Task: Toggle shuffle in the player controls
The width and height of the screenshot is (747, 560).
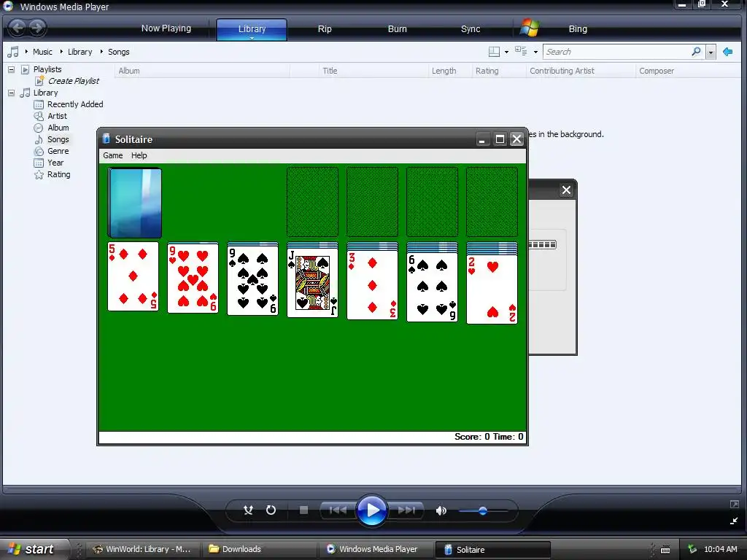Action: pos(248,510)
